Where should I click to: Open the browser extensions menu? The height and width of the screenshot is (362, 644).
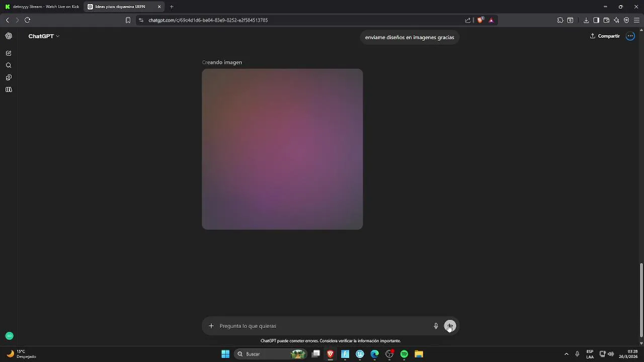click(x=560, y=20)
